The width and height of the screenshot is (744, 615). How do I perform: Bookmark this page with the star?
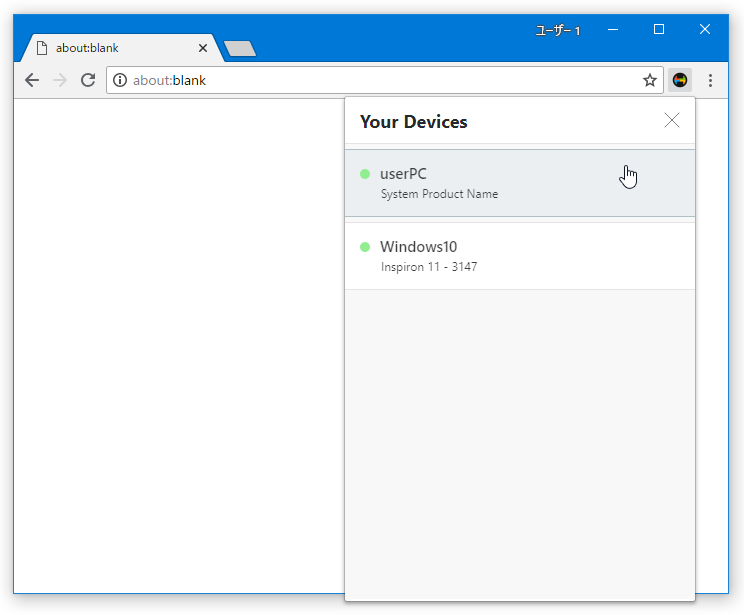[650, 80]
